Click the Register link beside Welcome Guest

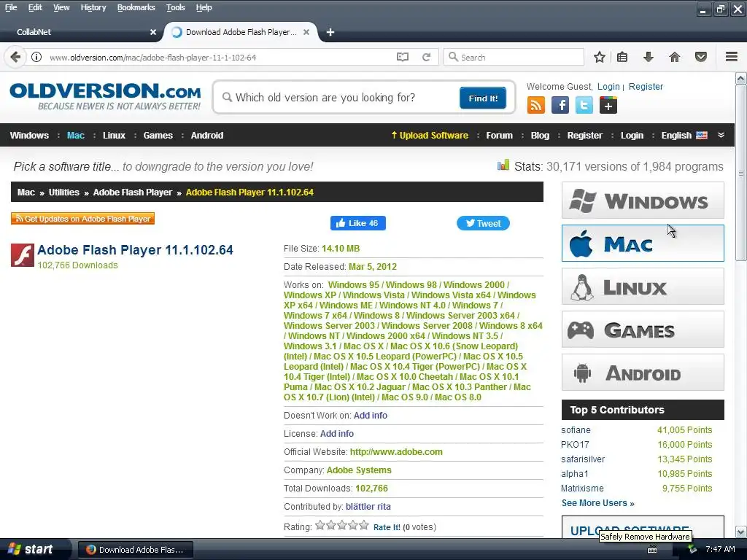[x=646, y=87]
